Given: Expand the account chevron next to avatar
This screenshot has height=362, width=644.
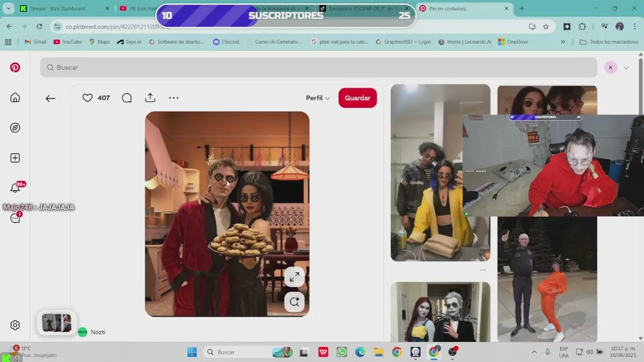Looking at the screenshot, I should click(626, 68).
